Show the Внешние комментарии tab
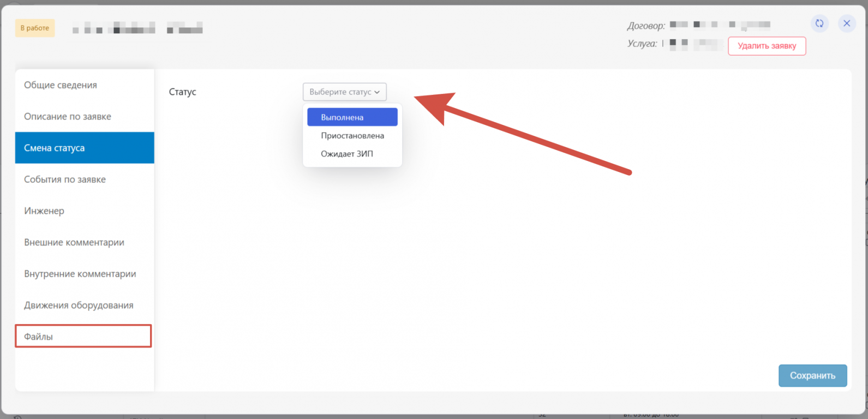This screenshot has height=419, width=868. tap(74, 242)
